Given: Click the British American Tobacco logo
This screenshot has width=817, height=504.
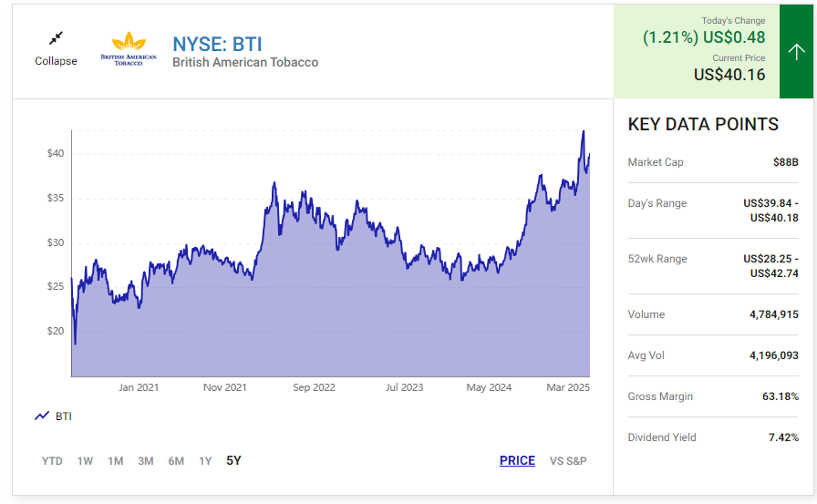Looking at the screenshot, I should coord(129,48).
